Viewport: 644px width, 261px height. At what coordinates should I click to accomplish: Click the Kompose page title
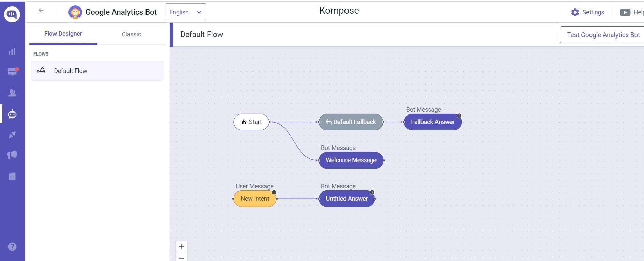(339, 11)
